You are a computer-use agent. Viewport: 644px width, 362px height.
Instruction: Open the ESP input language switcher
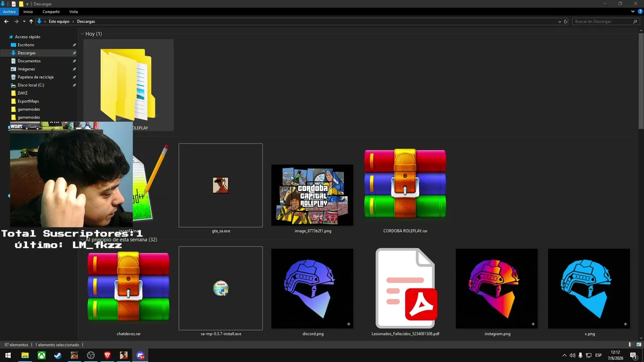[599, 355]
